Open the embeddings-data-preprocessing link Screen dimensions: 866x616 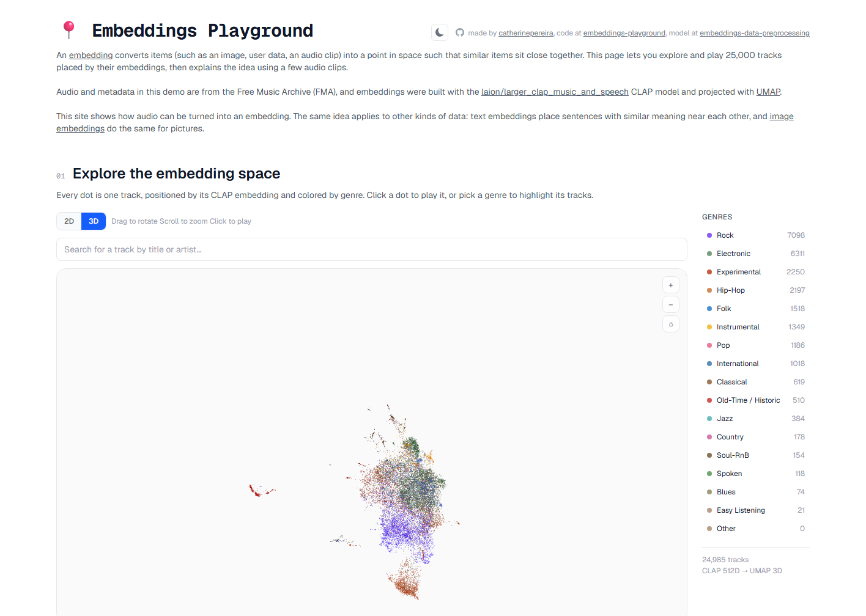(755, 33)
